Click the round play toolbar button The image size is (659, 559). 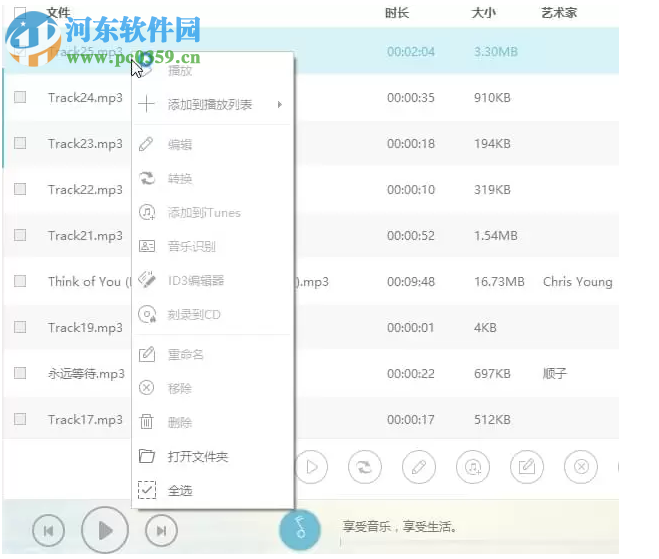coord(311,467)
